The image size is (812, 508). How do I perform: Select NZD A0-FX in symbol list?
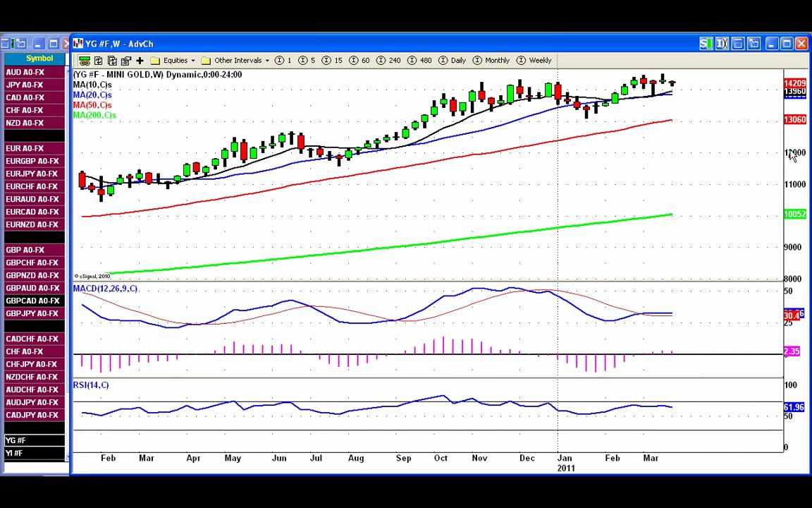[x=35, y=123]
